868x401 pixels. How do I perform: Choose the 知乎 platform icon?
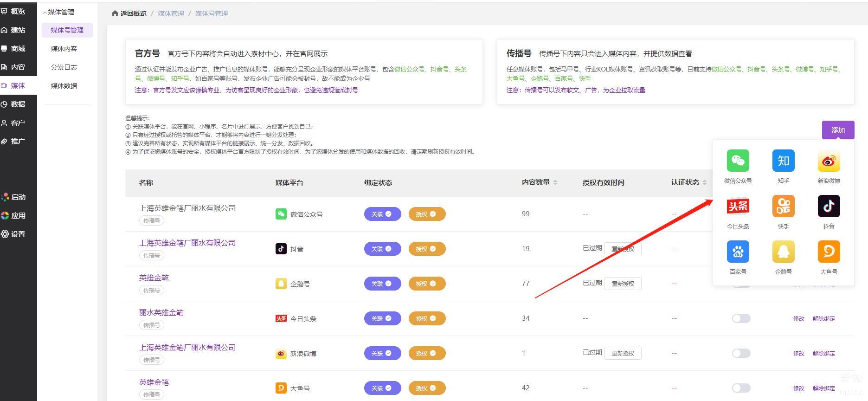tap(783, 161)
